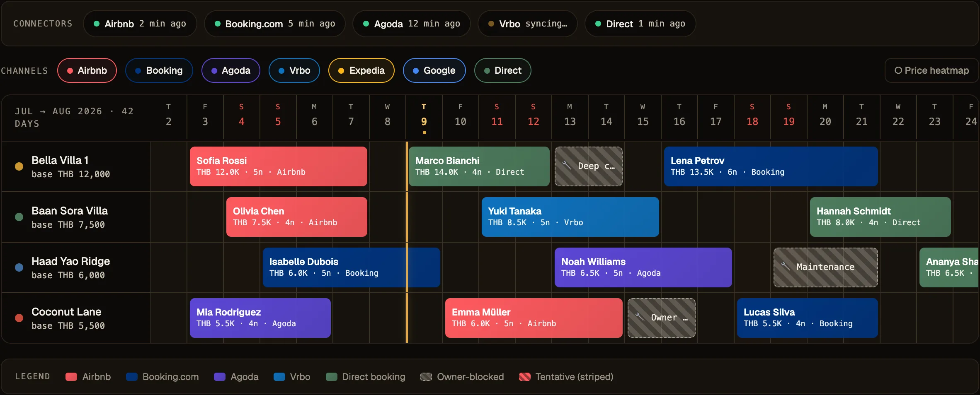Toggle the Vrbo channel filter
The height and width of the screenshot is (395, 980).
pos(294,70)
